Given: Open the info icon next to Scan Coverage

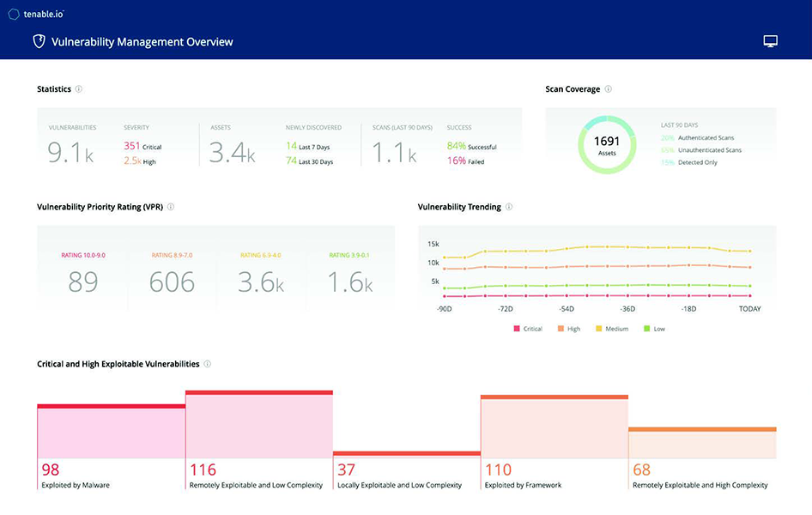Looking at the screenshot, I should click(609, 89).
